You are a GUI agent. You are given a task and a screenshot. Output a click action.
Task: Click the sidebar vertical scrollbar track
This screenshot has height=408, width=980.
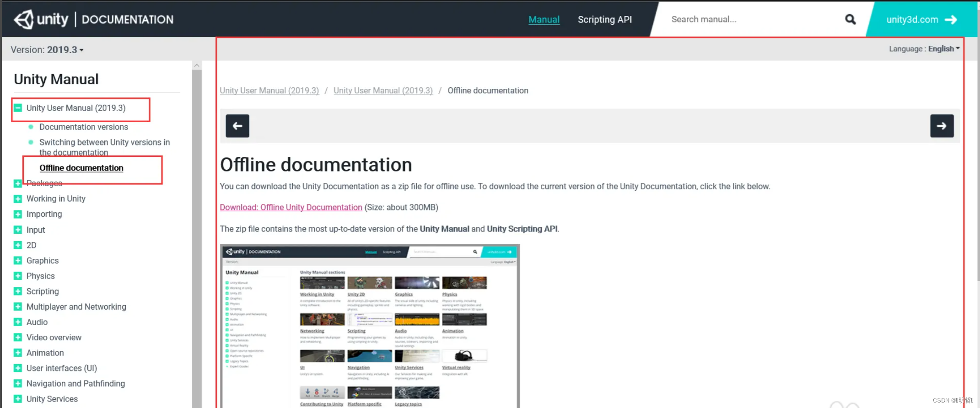(x=197, y=238)
